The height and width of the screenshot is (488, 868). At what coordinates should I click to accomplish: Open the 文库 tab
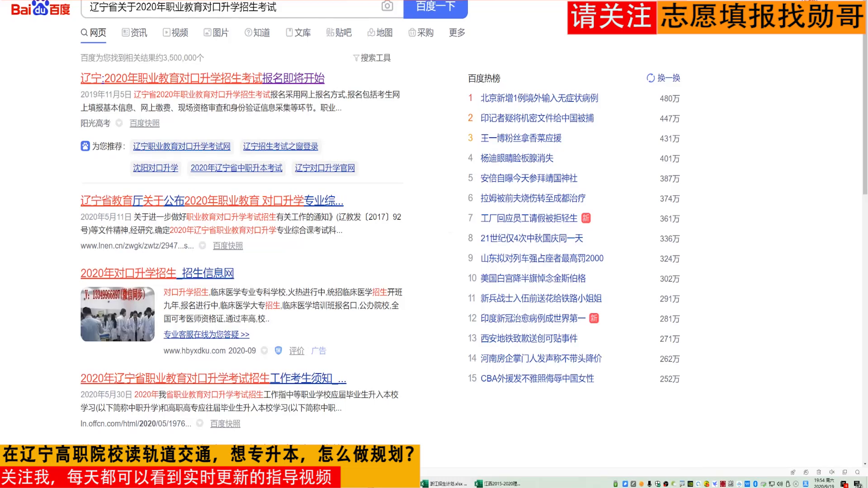click(x=298, y=33)
